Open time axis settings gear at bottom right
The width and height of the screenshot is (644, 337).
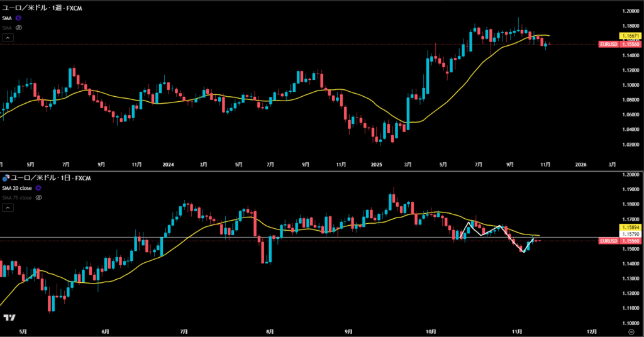point(631,330)
